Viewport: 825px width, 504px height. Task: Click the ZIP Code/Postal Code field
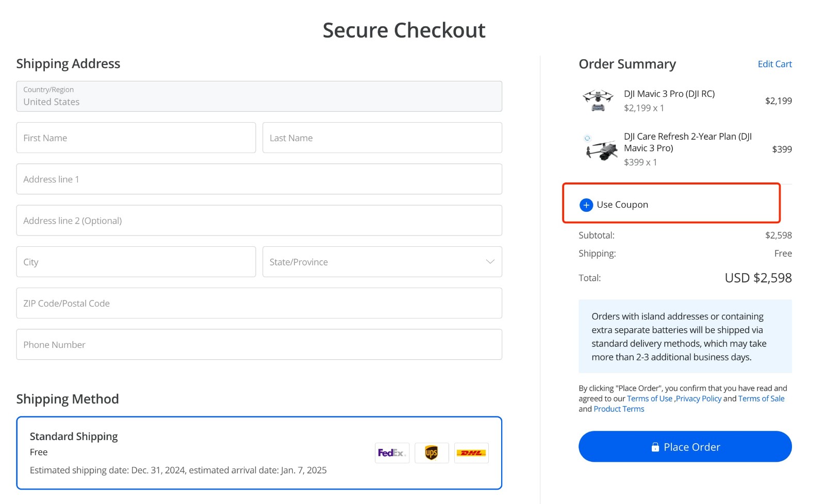pos(259,303)
